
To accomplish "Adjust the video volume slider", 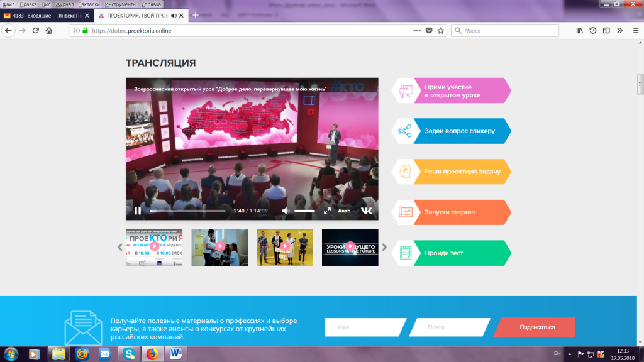I will tap(304, 211).
